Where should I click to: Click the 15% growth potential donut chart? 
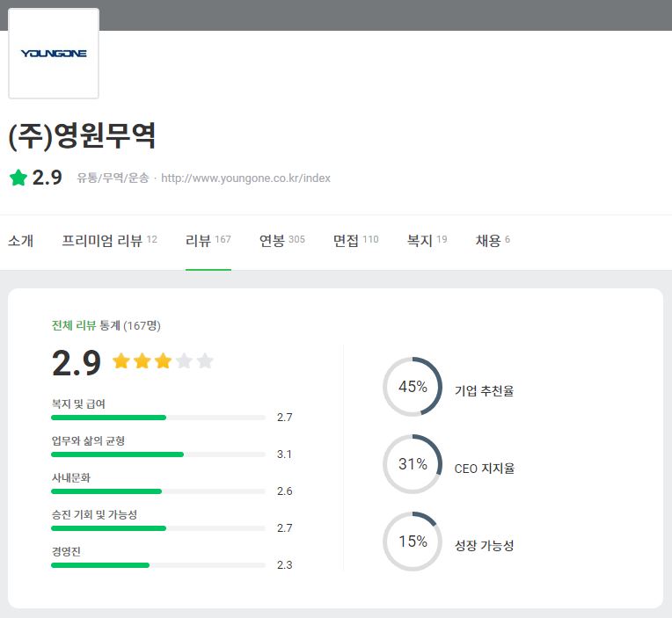click(413, 542)
